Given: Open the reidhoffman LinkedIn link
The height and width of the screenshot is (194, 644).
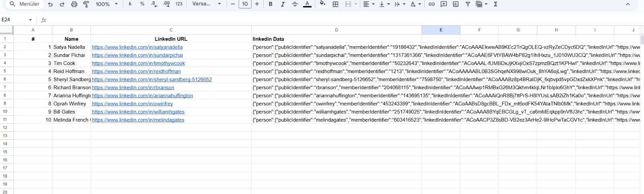Looking at the screenshot, I should tap(136, 71).
